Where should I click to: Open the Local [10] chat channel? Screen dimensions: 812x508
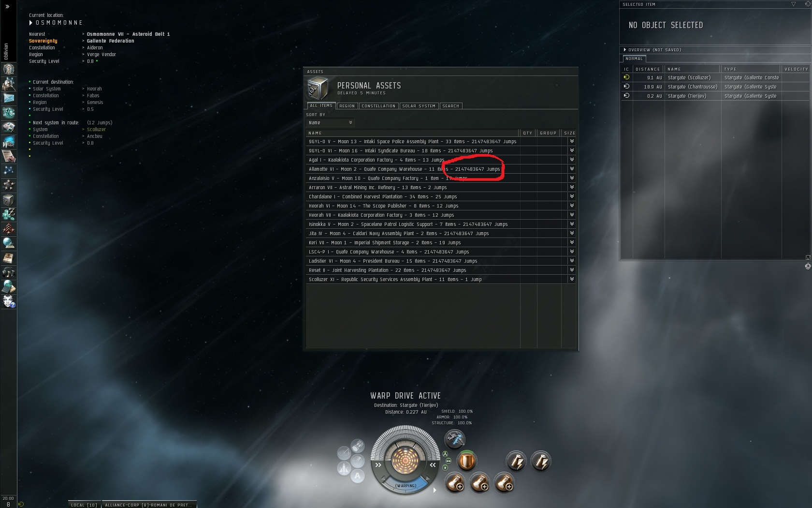(x=84, y=505)
